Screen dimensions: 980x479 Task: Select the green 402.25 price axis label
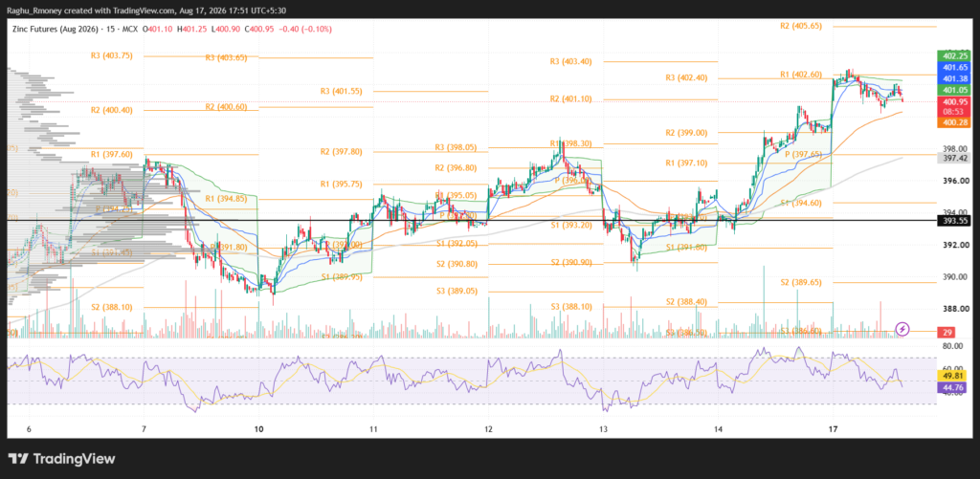(x=952, y=56)
